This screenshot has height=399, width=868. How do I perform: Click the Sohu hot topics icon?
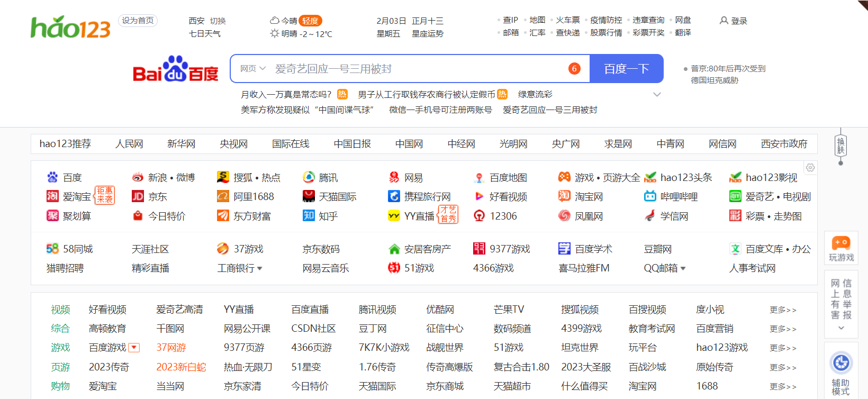223,177
